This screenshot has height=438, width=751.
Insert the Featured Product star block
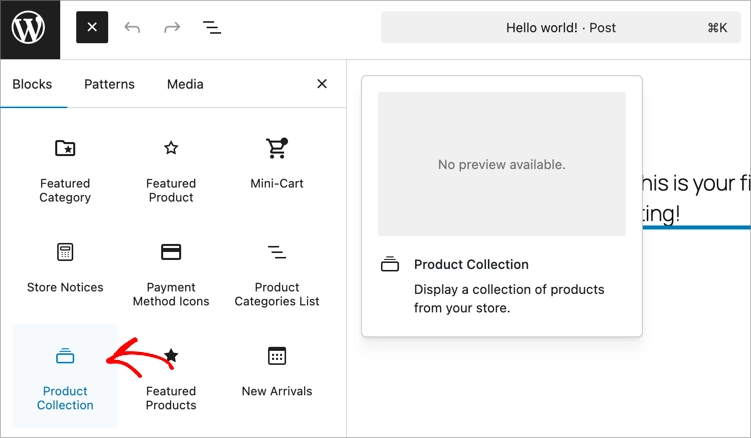click(171, 168)
